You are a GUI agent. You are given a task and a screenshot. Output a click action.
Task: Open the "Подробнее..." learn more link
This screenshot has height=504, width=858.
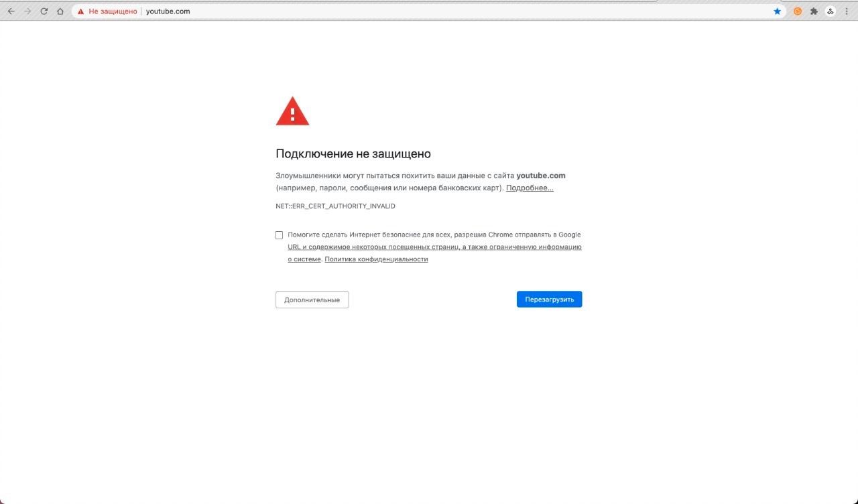coord(530,188)
